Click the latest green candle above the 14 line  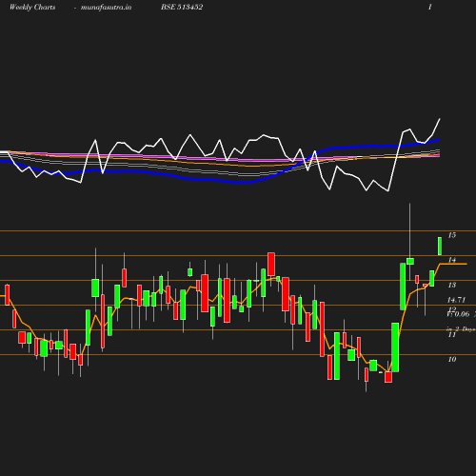pos(440,246)
